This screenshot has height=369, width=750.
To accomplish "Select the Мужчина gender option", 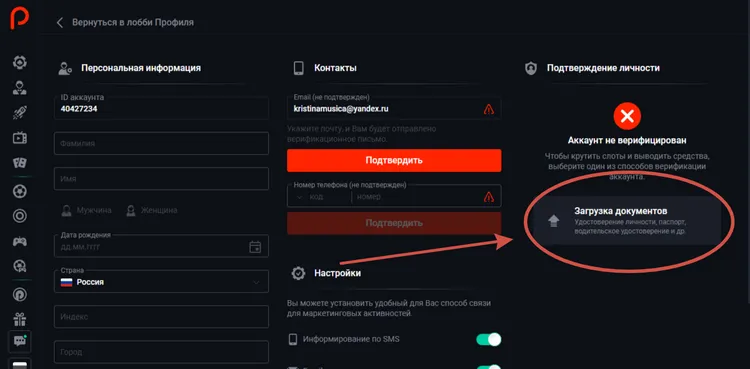I will pos(86,210).
